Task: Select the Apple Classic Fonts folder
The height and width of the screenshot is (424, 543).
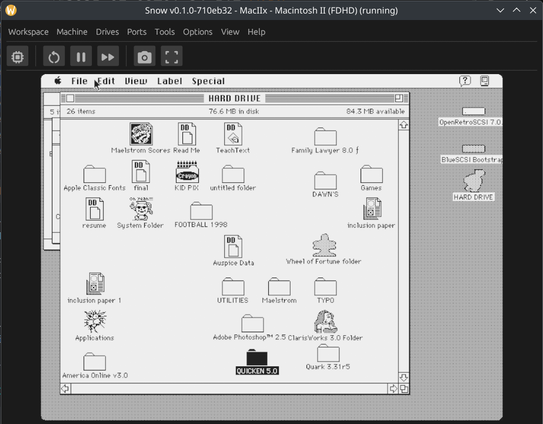Action: click(x=94, y=174)
